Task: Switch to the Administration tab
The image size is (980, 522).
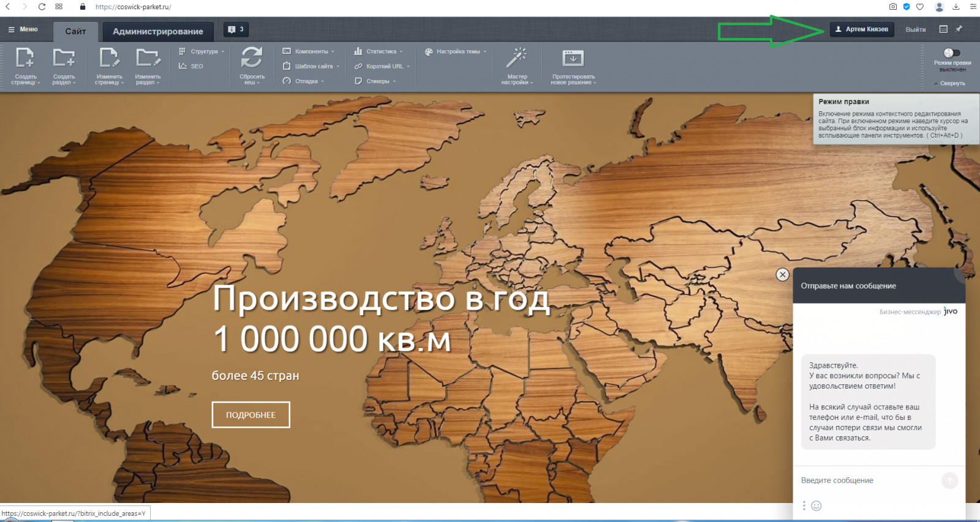Action: [x=158, y=31]
